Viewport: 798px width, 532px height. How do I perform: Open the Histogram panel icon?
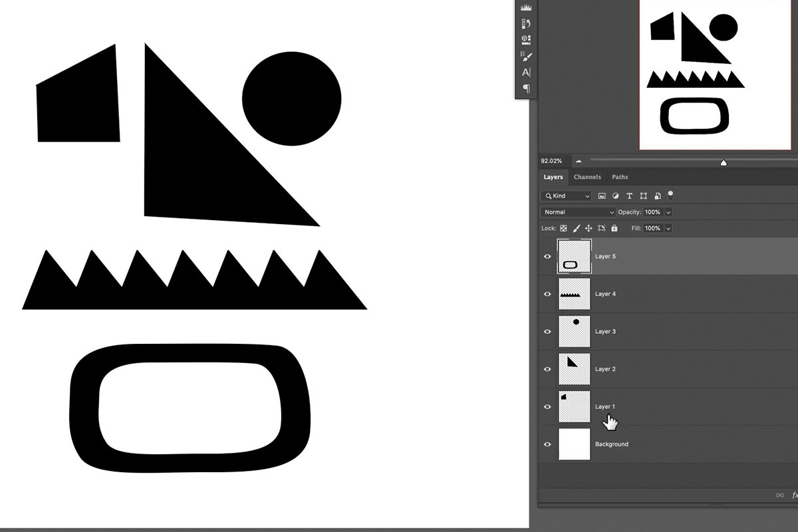pos(526,7)
